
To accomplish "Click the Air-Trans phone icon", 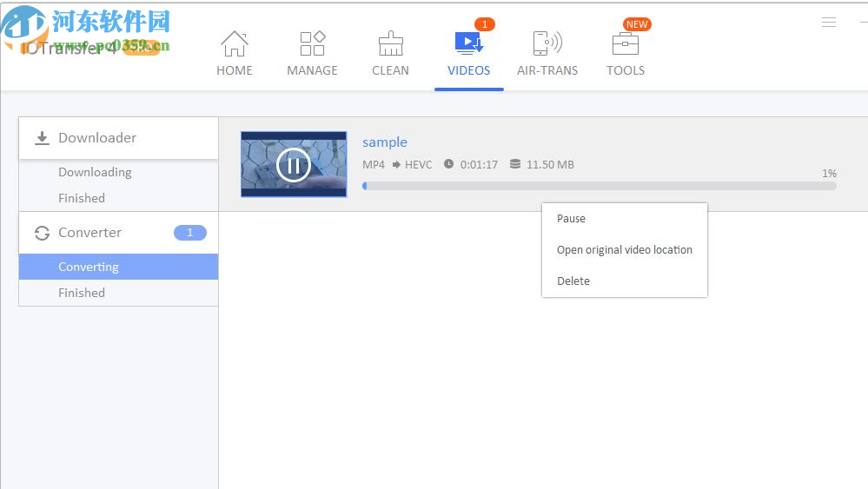I will coord(547,43).
